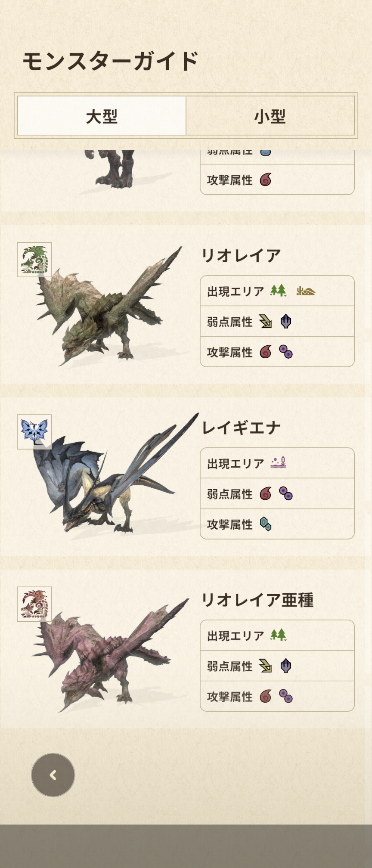Click the fire weakness icon for レイギエナ
The width and height of the screenshot is (372, 868).
click(266, 493)
